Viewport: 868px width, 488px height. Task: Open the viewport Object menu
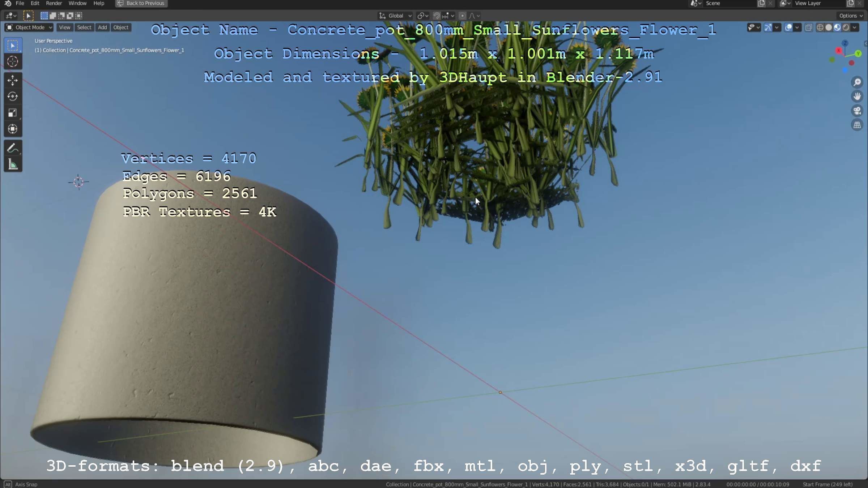[121, 27]
